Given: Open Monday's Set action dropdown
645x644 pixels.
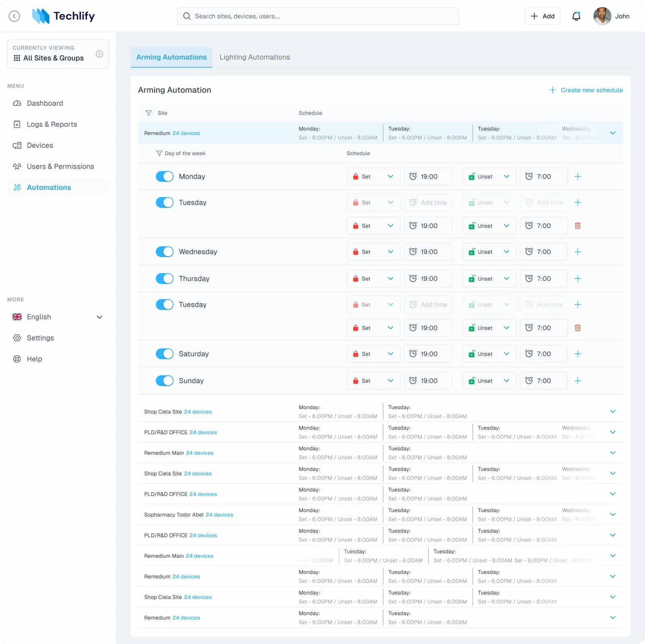Looking at the screenshot, I should (373, 177).
